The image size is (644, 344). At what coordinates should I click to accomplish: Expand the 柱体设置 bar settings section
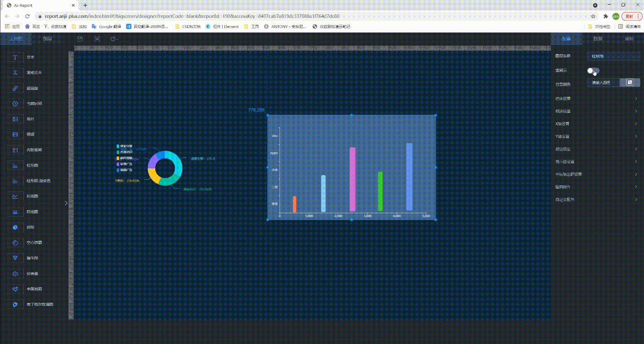coord(596,99)
